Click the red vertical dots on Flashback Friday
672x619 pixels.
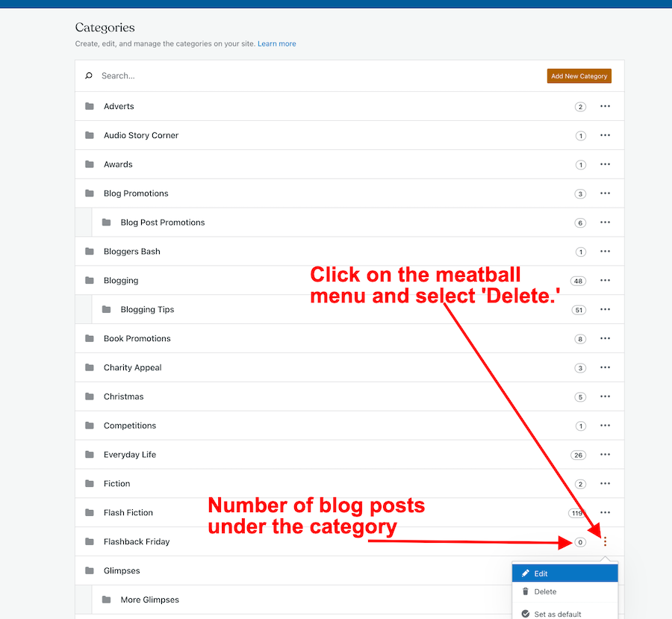[x=605, y=542]
